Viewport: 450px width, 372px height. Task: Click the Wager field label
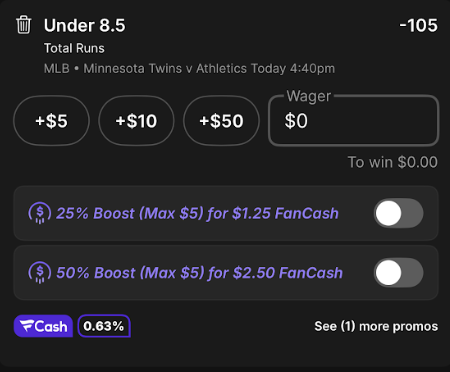(x=309, y=96)
